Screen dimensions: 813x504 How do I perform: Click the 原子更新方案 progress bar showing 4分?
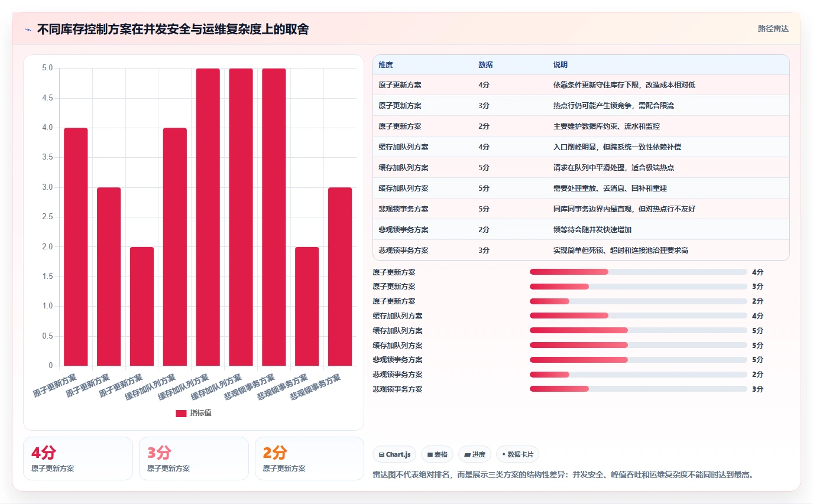coord(639,272)
